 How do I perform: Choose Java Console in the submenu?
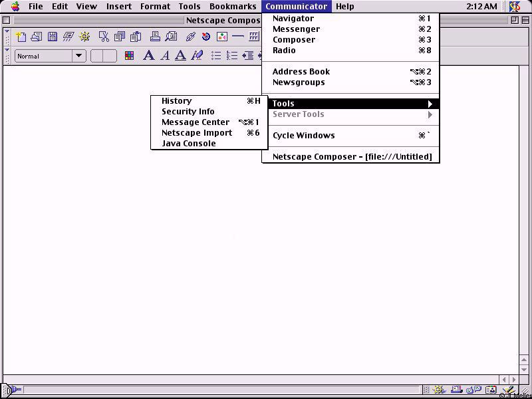(x=209, y=143)
